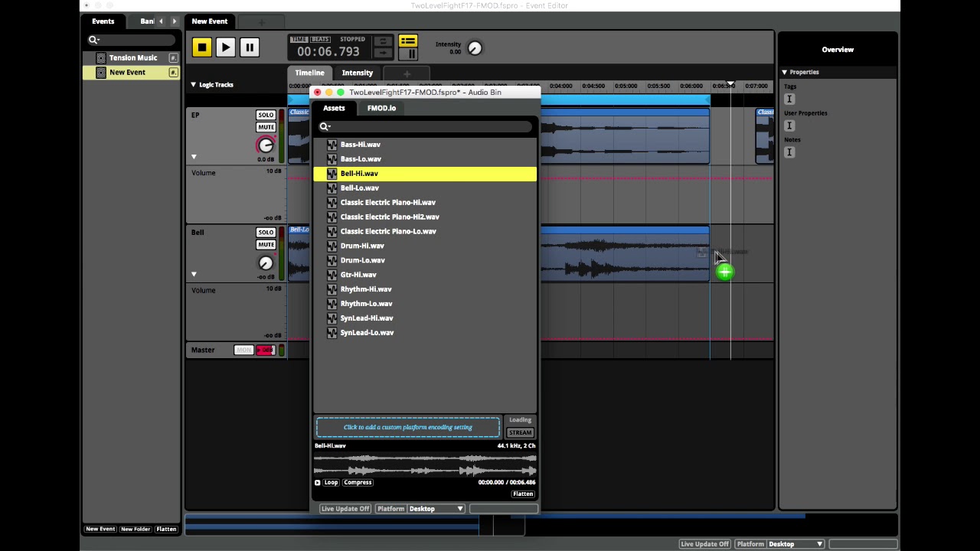Select the Tension Music event

(x=132, y=57)
